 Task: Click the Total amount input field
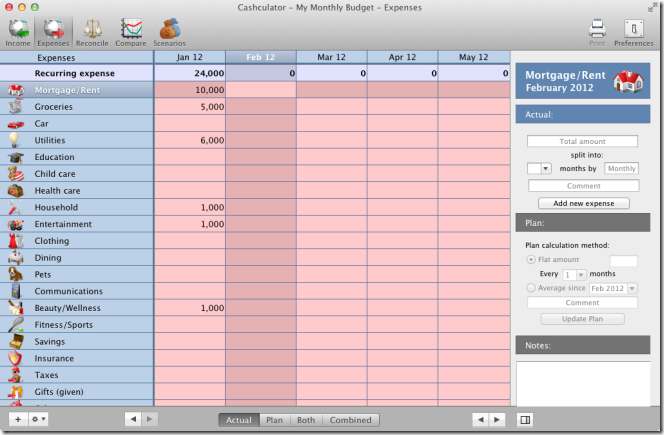coord(582,141)
